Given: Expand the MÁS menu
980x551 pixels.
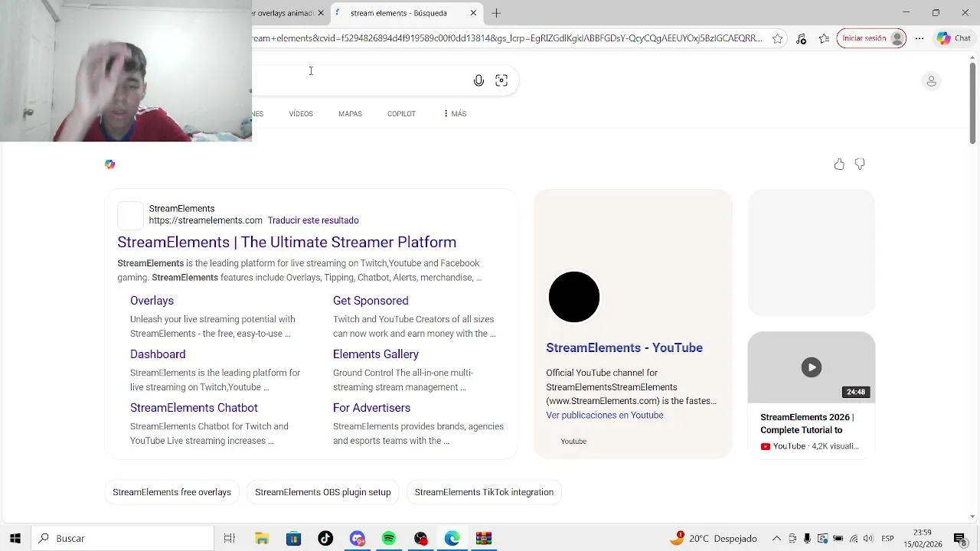Looking at the screenshot, I should click(455, 114).
